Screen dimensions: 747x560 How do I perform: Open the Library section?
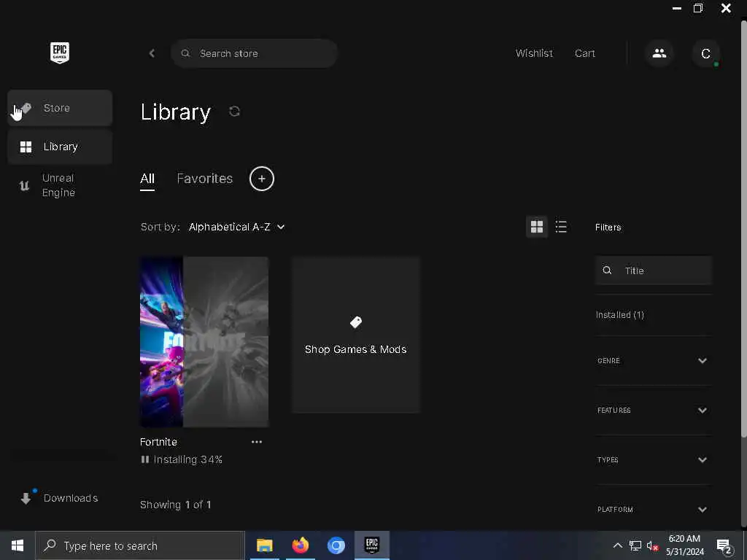tap(60, 147)
